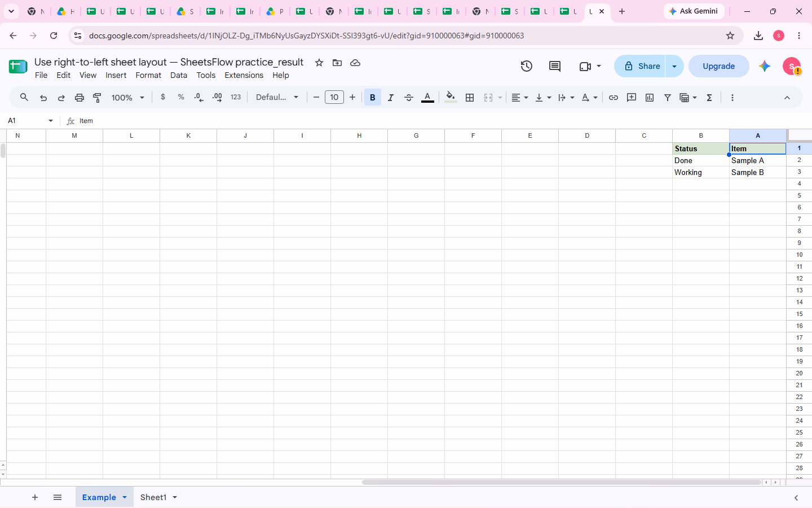This screenshot has height=508, width=812.
Task: Open the Example sheet tab menu arrow
Action: click(125, 497)
